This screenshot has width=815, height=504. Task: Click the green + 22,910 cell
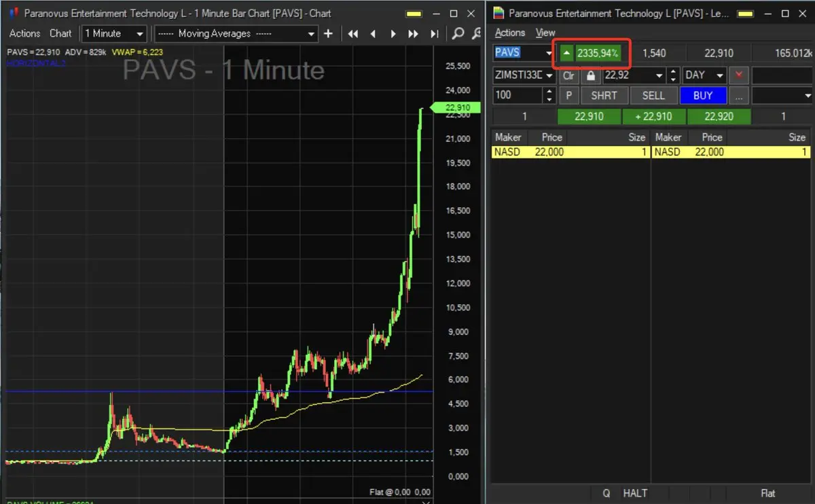coord(653,117)
